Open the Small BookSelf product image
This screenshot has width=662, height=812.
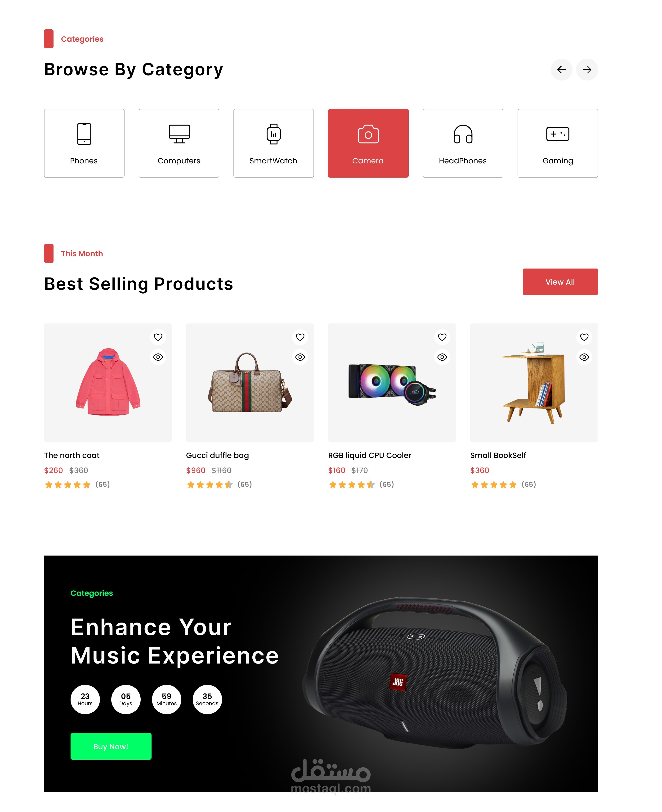(x=534, y=382)
